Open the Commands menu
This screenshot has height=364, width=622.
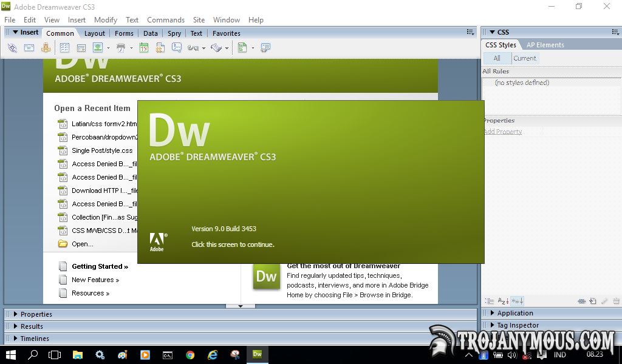click(165, 20)
